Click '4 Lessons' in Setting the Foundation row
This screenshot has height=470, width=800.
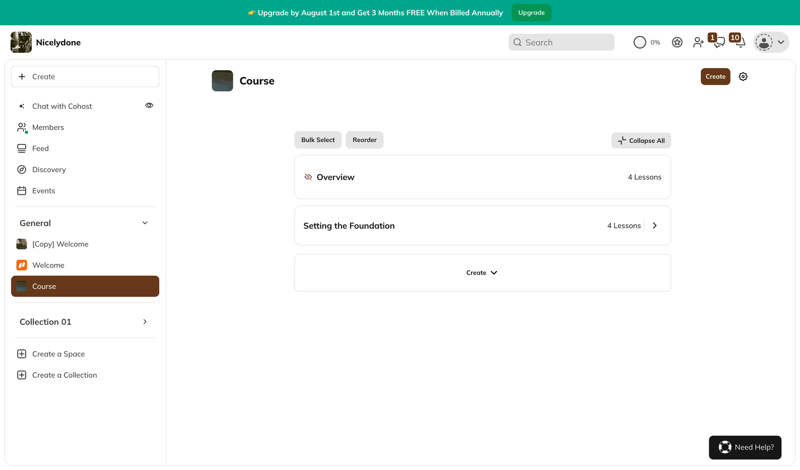pyautogui.click(x=623, y=226)
